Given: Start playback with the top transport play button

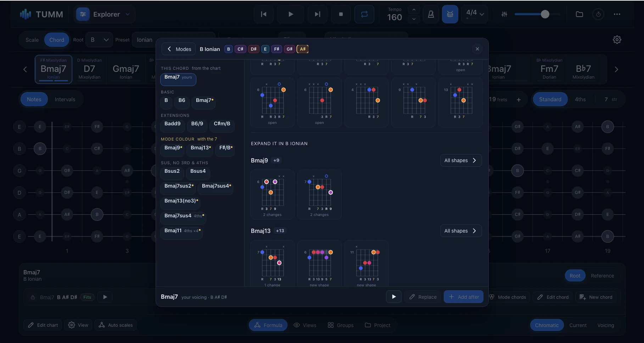Looking at the screenshot, I should pos(291,14).
